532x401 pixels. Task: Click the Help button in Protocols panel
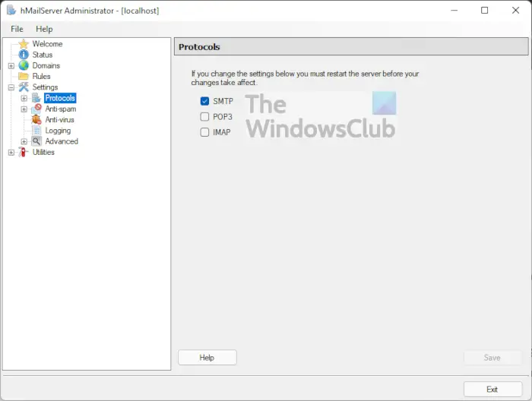pyautogui.click(x=207, y=358)
